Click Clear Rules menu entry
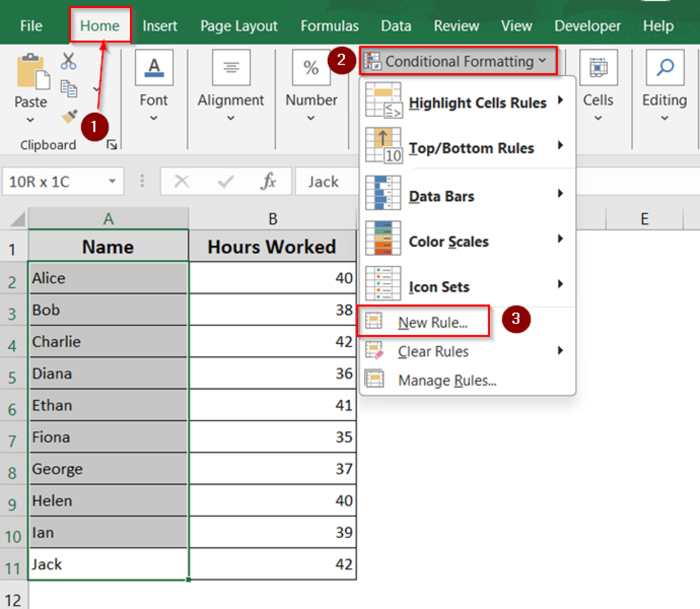700x609 pixels. pos(432,351)
